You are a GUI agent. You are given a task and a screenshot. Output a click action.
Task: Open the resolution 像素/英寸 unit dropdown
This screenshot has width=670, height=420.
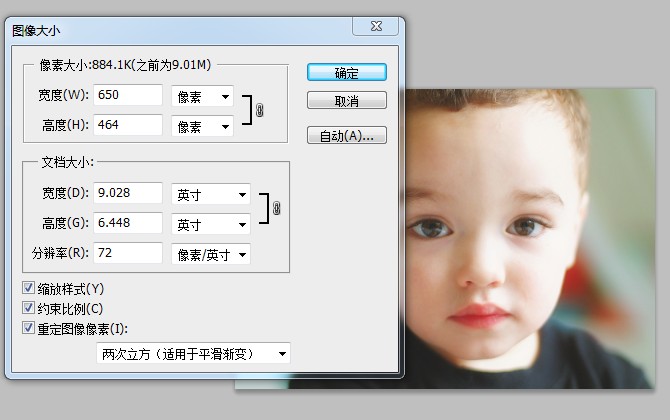tap(211, 255)
